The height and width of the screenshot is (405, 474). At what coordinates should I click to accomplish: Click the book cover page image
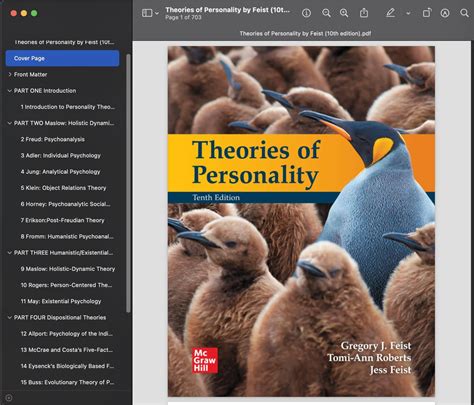click(x=301, y=221)
